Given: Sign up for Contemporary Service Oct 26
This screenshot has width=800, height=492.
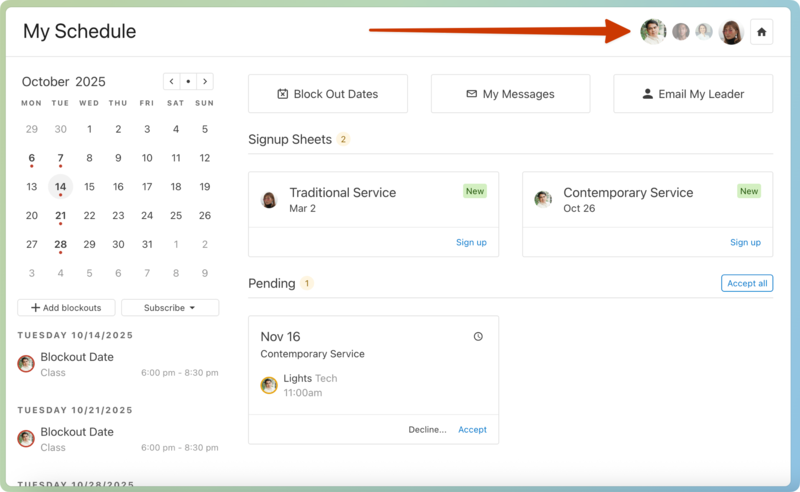Looking at the screenshot, I should [x=745, y=243].
